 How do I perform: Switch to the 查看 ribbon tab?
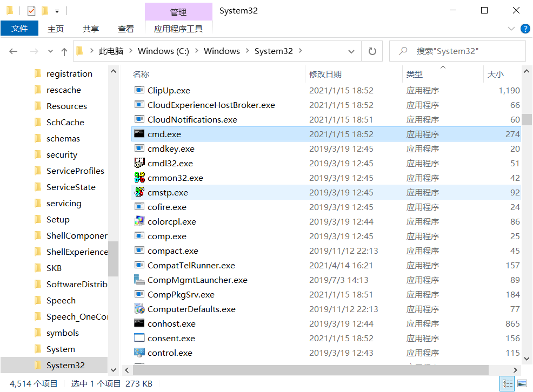pyautogui.click(x=126, y=29)
